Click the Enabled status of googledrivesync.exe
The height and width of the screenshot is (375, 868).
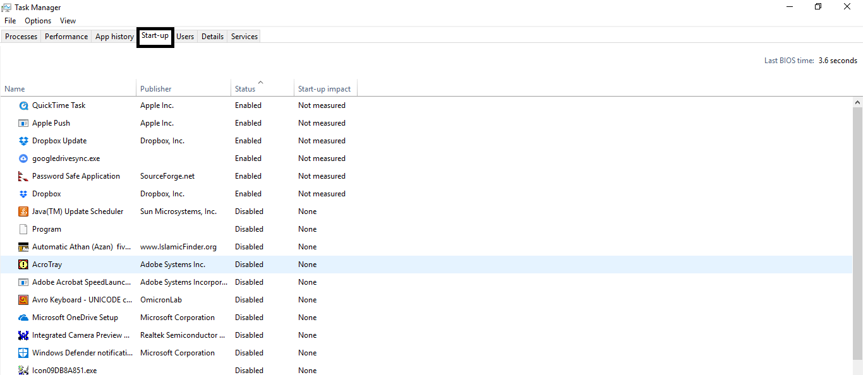coord(248,158)
